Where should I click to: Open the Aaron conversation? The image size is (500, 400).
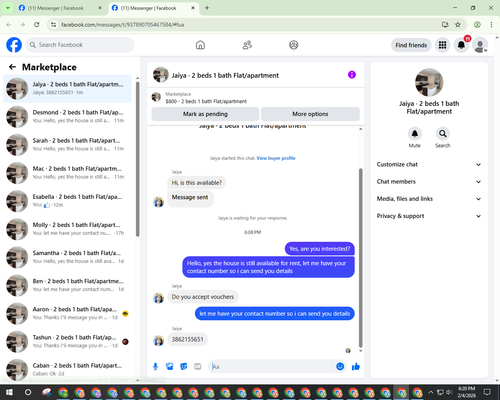(67, 313)
